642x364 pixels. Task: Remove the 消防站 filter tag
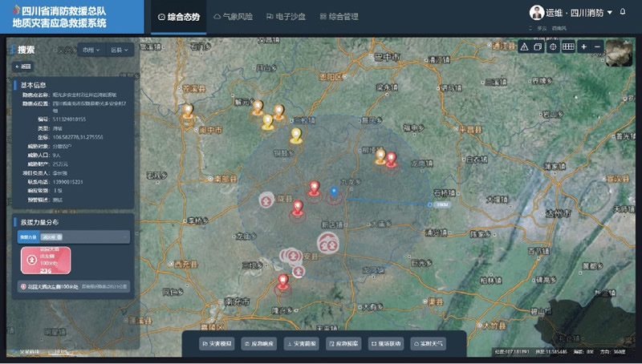(x=59, y=237)
